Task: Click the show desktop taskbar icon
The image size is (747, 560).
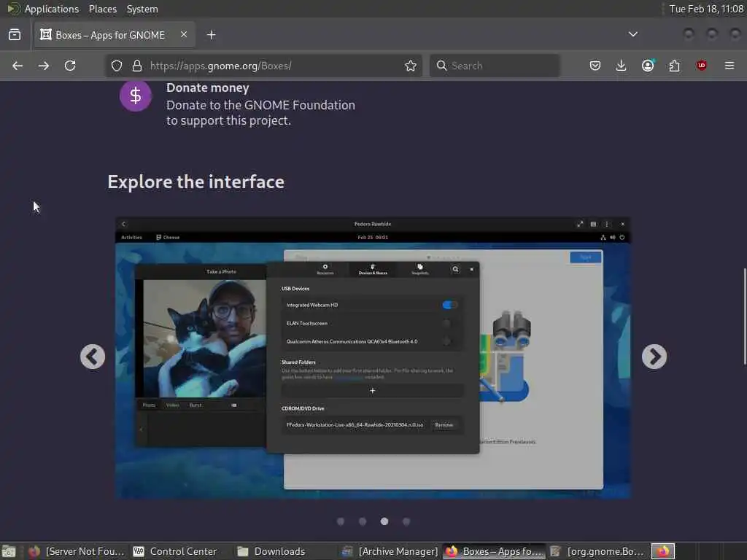Action: point(9,551)
